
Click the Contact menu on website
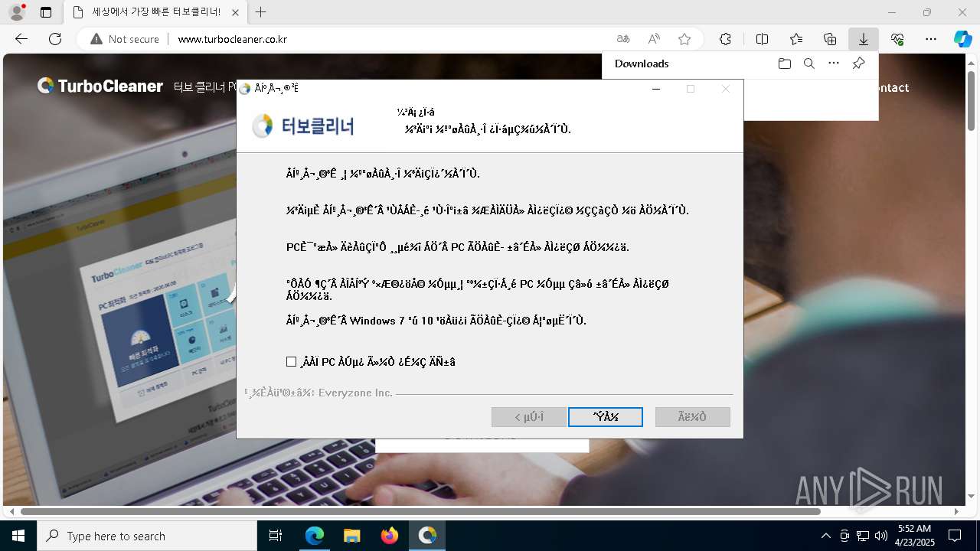pyautogui.click(x=888, y=87)
